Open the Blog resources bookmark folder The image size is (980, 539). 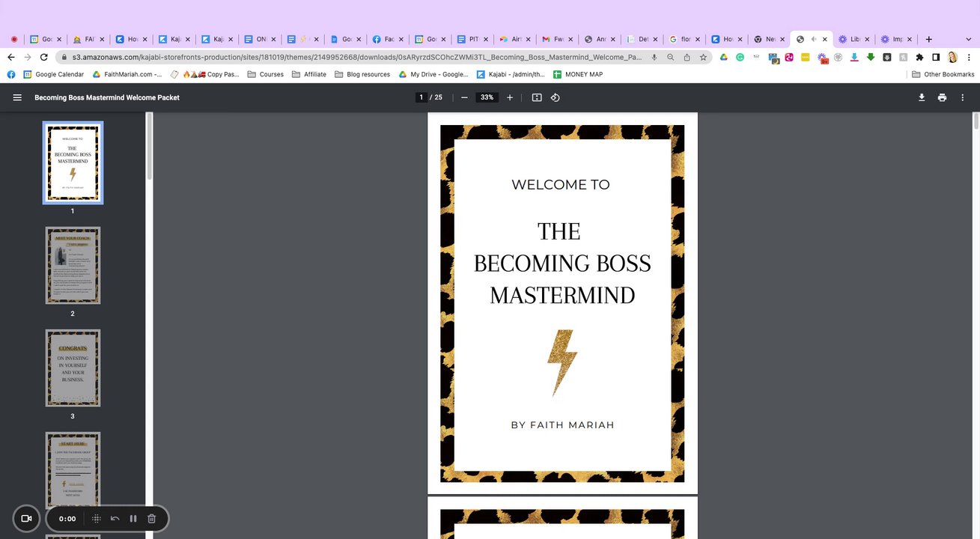click(x=362, y=74)
